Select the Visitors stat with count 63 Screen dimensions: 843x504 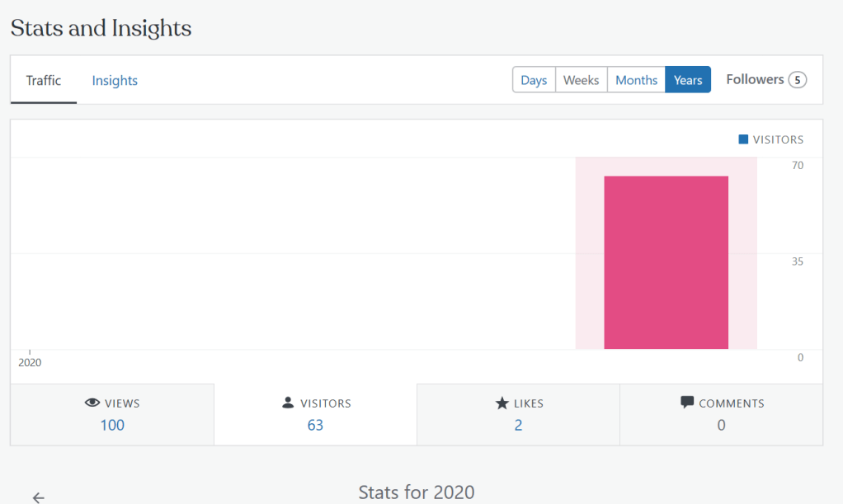pyautogui.click(x=315, y=415)
